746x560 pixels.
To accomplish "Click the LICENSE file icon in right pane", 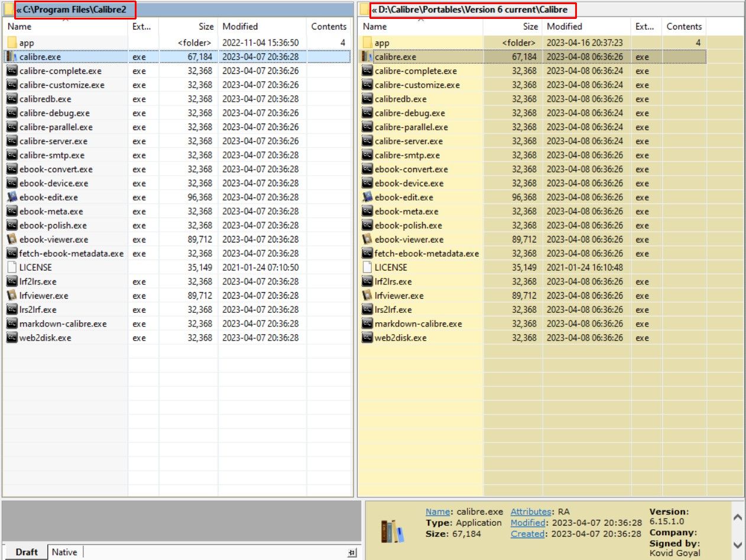I will point(367,267).
